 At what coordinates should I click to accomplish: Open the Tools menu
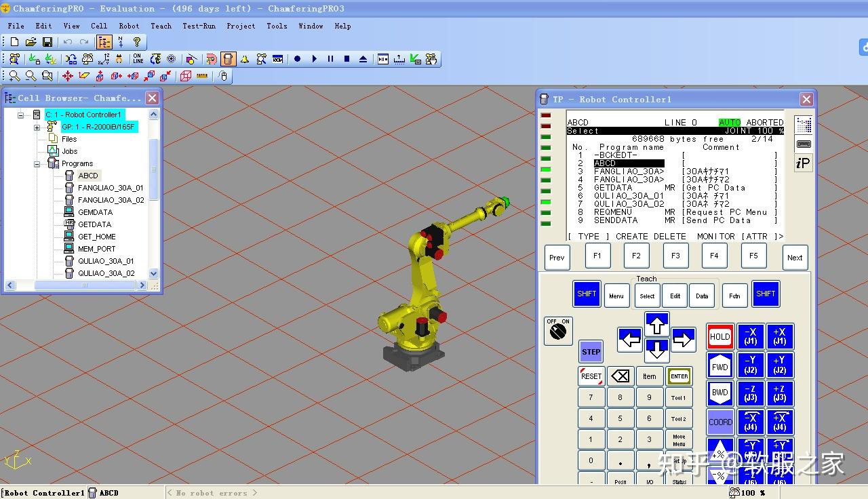point(277,26)
